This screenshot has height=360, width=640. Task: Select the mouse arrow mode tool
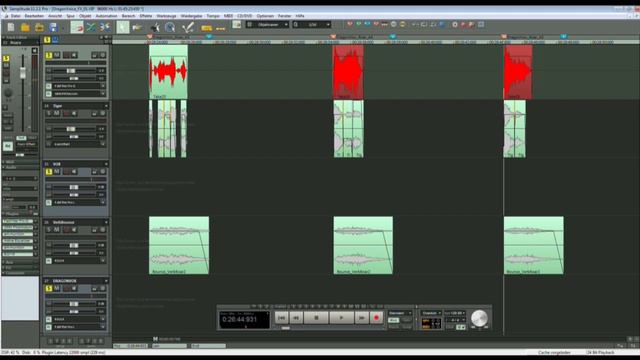122,27
